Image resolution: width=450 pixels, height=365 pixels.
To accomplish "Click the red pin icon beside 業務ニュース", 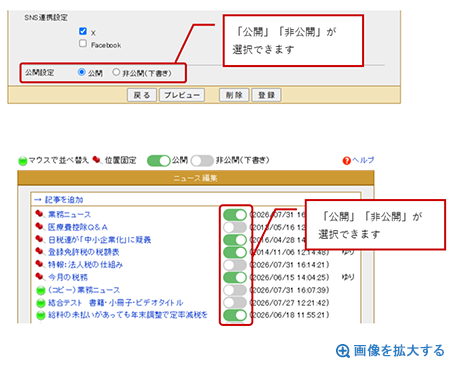I will [x=40, y=214].
